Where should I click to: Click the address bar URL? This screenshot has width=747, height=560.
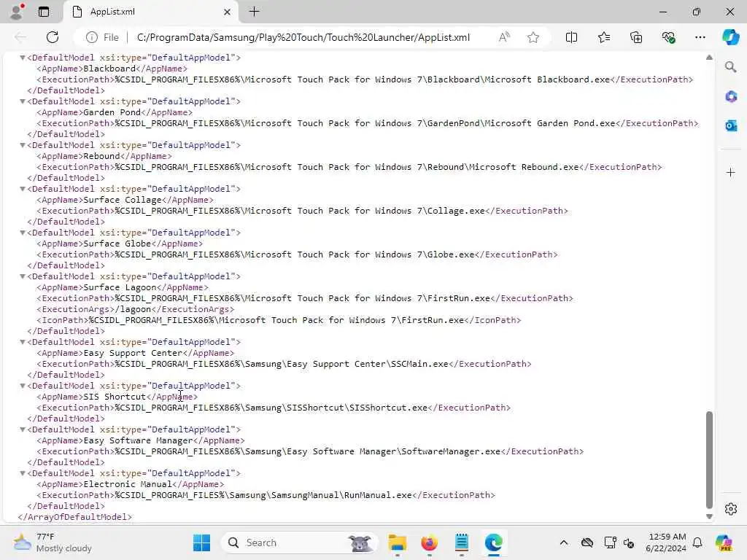pos(303,37)
